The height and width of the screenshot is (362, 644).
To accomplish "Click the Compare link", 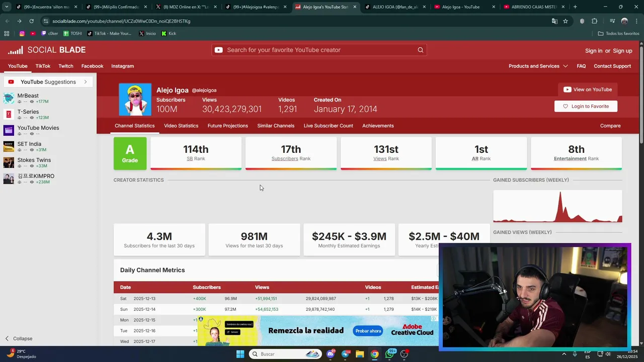I will [x=610, y=126].
